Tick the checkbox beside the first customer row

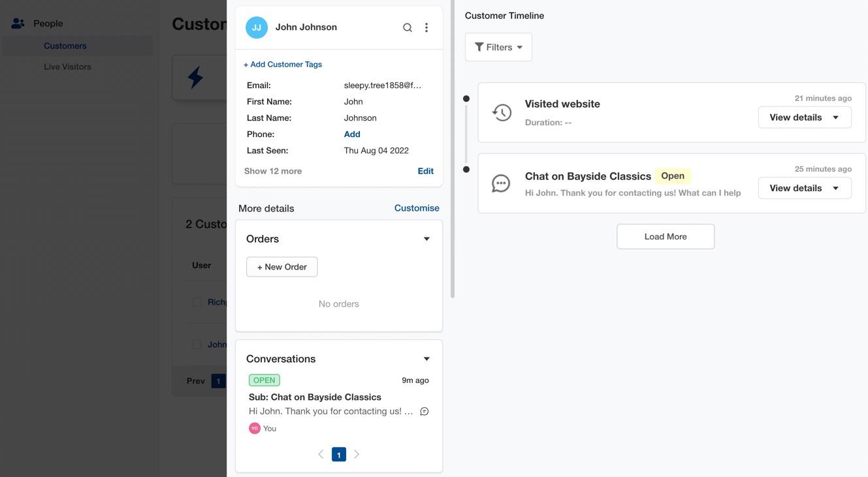(197, 302)
